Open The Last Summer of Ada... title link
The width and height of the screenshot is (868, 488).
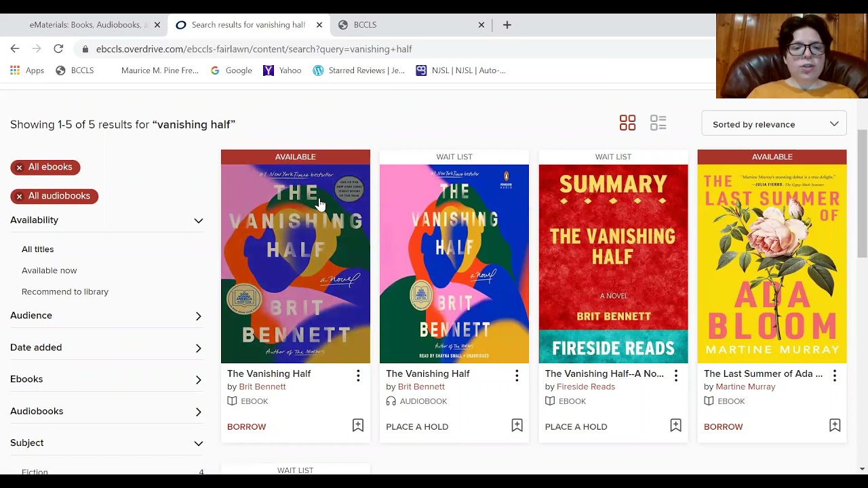click(763, 373)
